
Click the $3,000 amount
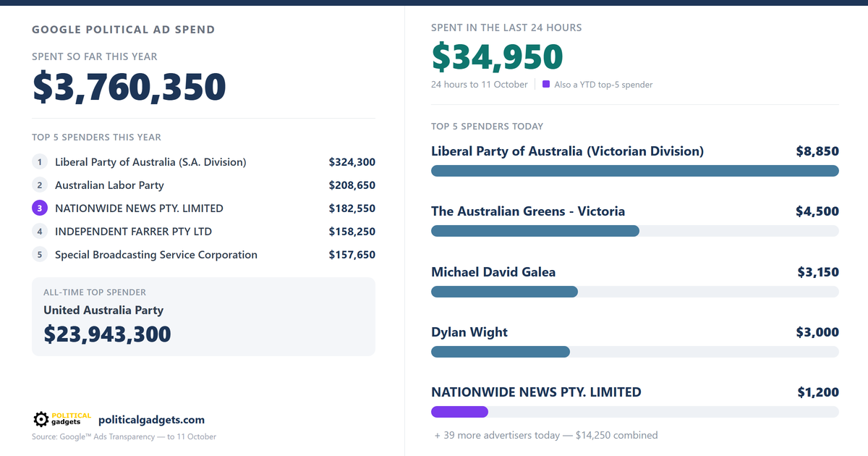(x=818, y=332)
